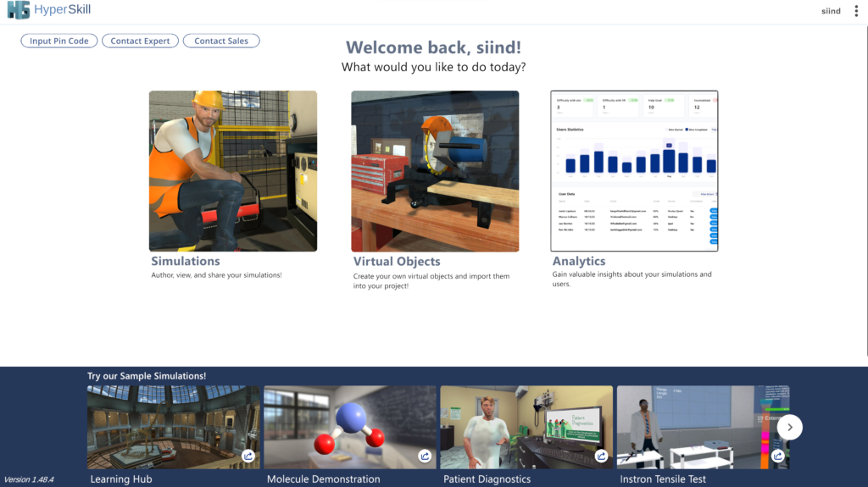Open the Analytics dashboard preview image

[x=634, y=171]
